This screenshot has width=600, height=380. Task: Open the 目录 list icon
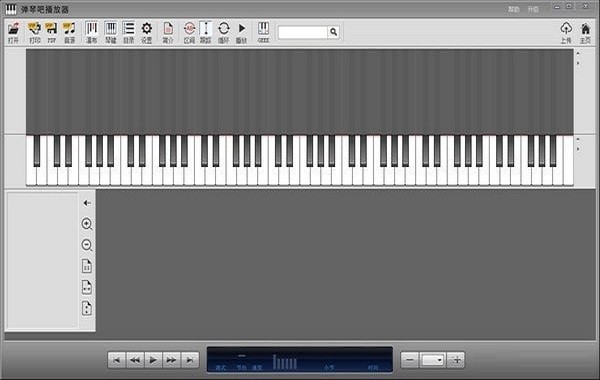coord(129,32)
